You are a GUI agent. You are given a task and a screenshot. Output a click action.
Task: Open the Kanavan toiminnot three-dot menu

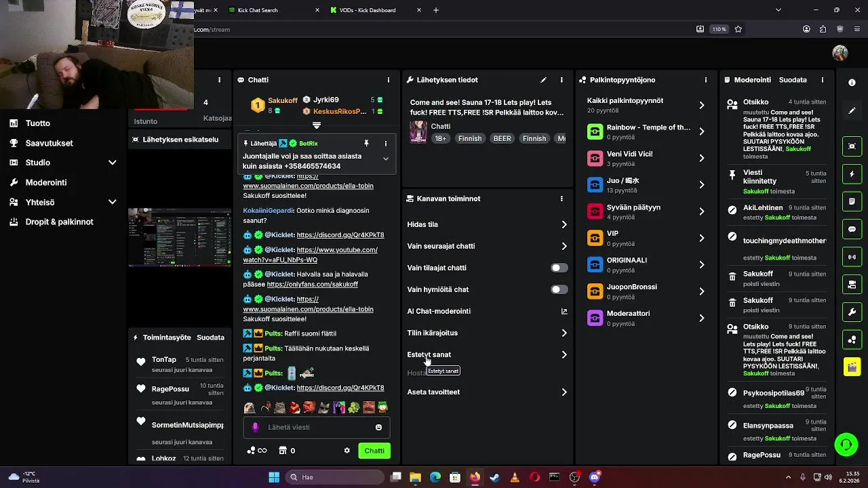561,199
